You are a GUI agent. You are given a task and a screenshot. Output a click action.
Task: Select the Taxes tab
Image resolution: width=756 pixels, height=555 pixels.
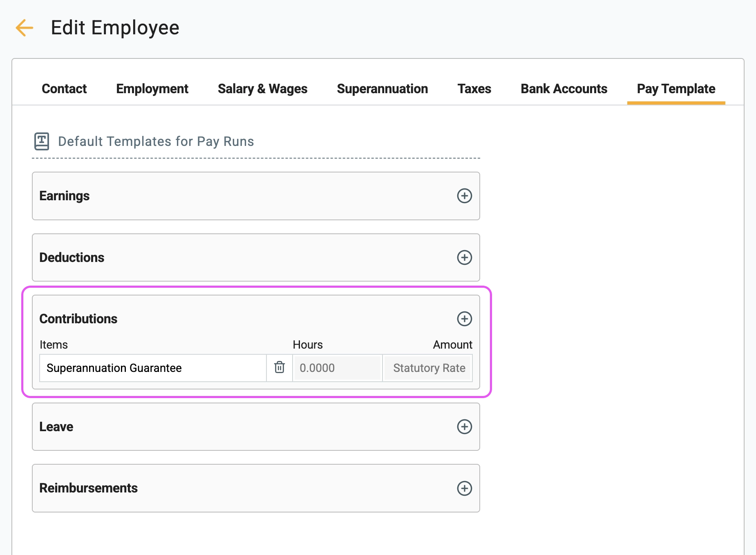(474, 89)
